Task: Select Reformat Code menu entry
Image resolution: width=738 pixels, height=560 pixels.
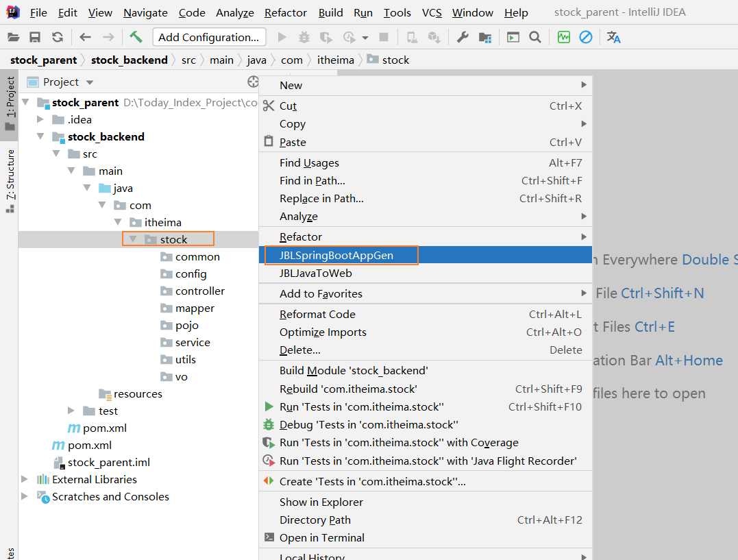Action: [426, 314]
